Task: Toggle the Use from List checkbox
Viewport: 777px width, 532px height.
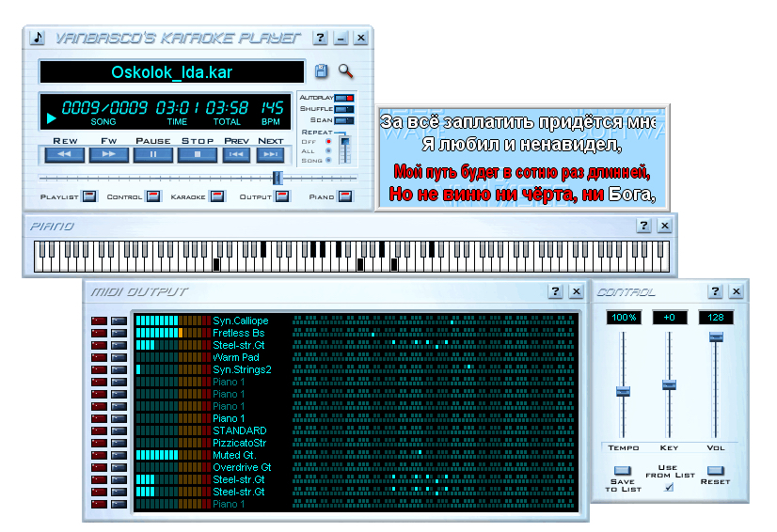Action: click(x=669, y=486)
